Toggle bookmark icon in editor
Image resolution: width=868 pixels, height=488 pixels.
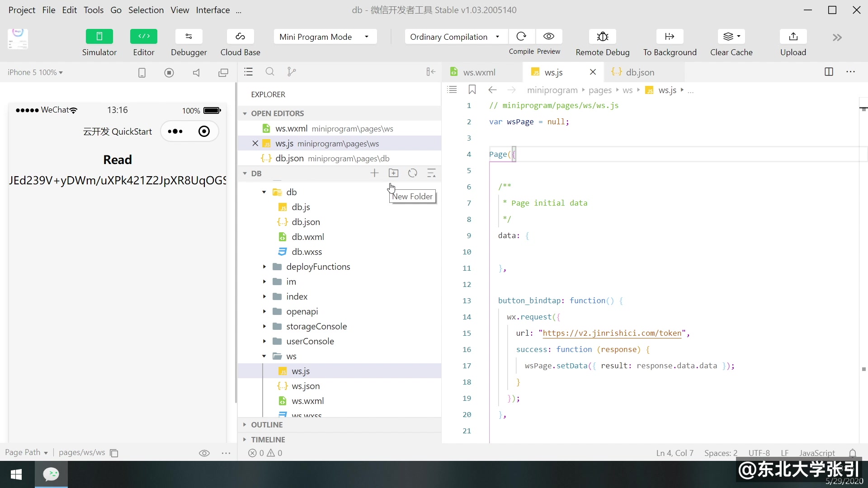(472, 89)
